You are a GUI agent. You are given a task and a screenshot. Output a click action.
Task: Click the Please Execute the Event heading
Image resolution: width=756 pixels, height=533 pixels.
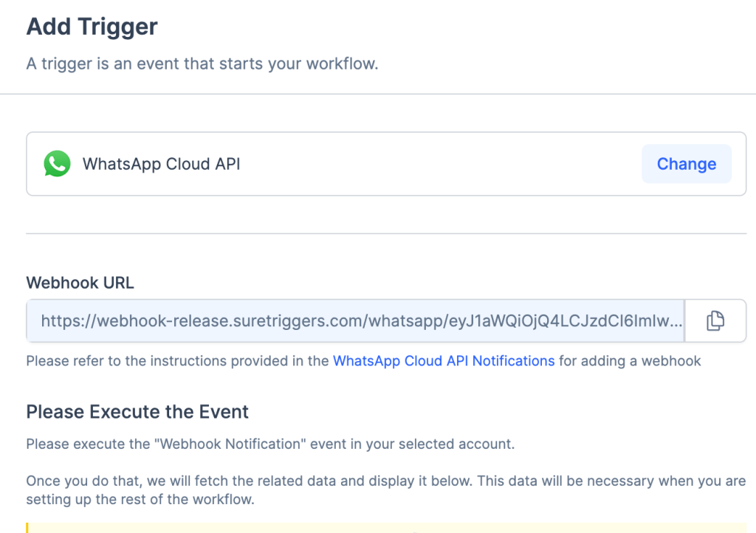[x=137, y=411]
